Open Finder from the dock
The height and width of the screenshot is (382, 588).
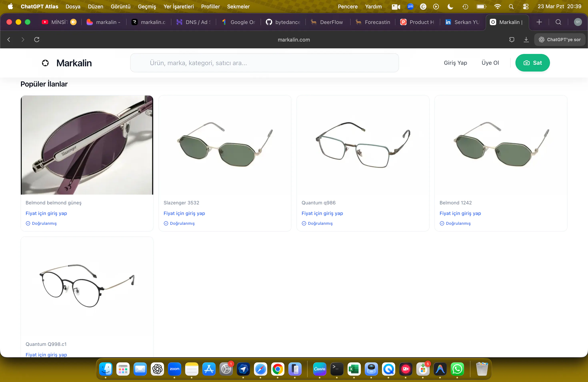[x=106, y=369]
